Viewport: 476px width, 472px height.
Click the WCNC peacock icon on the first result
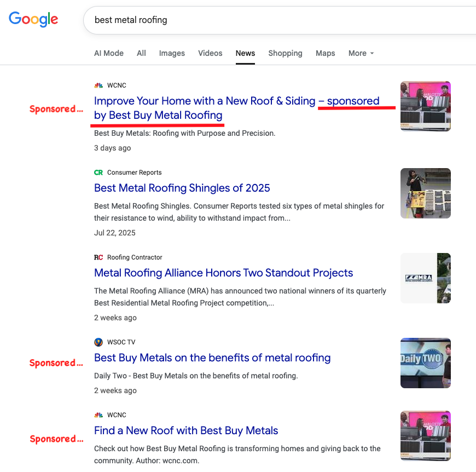(98, 85)
